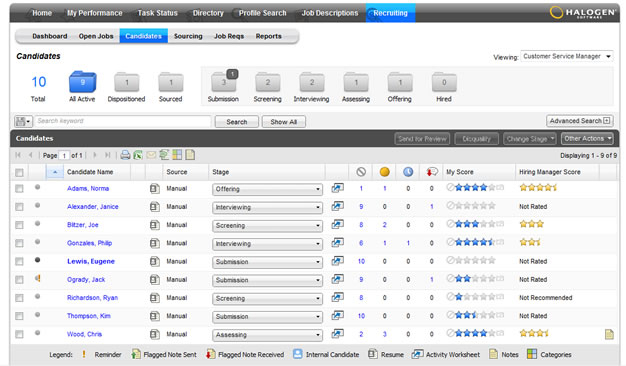This screenshot has width=626, height=366.
Task: Click the categories grid toolbar icon
Action: [177, 155]
